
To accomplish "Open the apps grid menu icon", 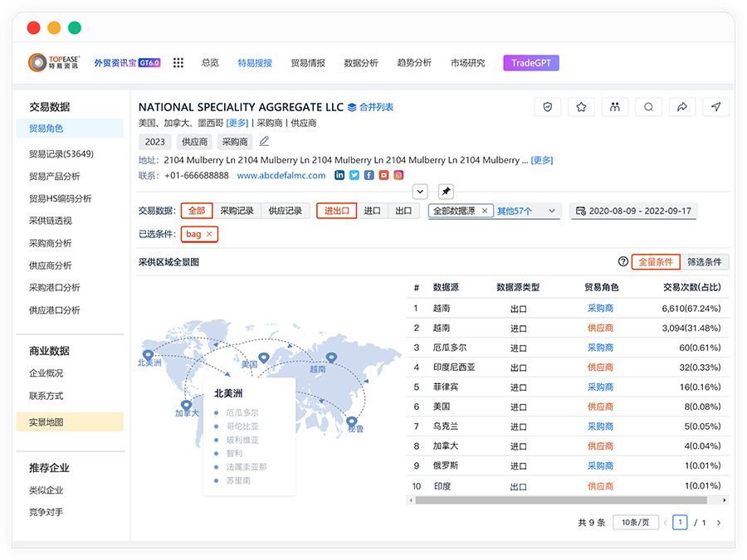I will (x=178, y=63).
